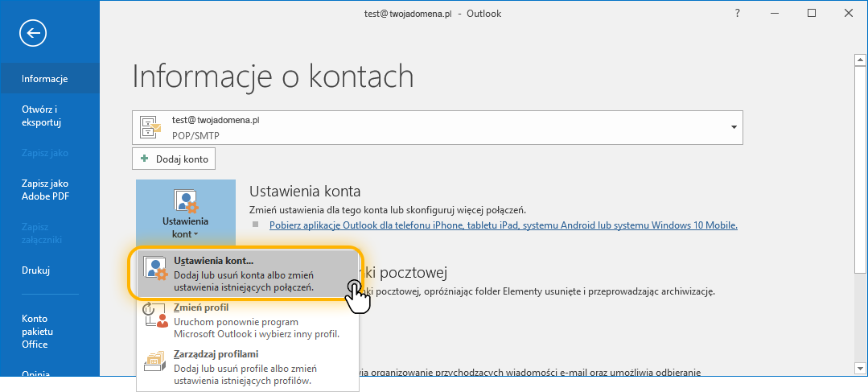868x392 pixels.
Task: Toggle the Ustawienia kont dropdown button
Action: [x=186, y=213]
